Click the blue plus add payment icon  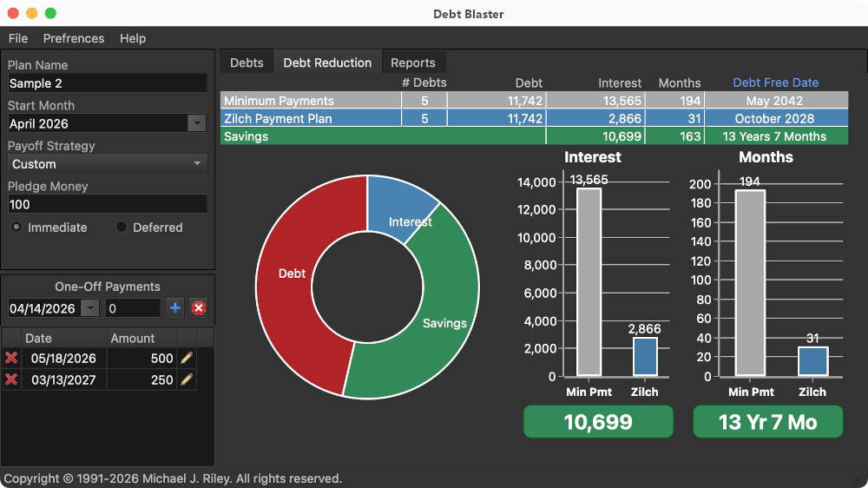[175, 308]
